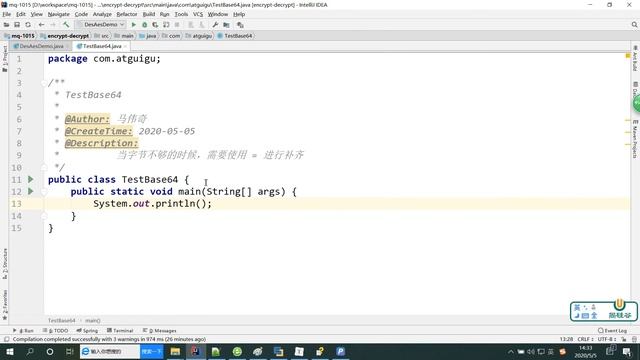Click the TestBase64 class breadcrumb

point(235,36)
